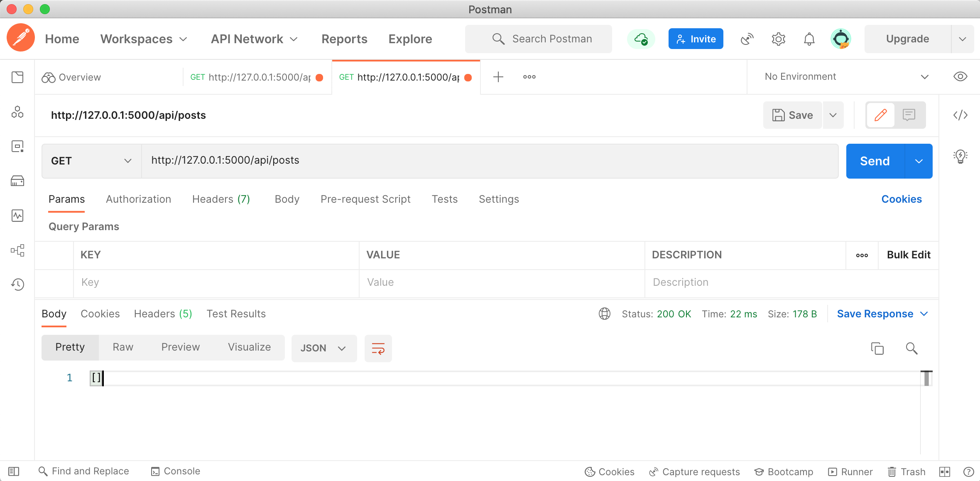Open the Environments sidebar icon
Screen dimensions: 980x481
point(17,147)
